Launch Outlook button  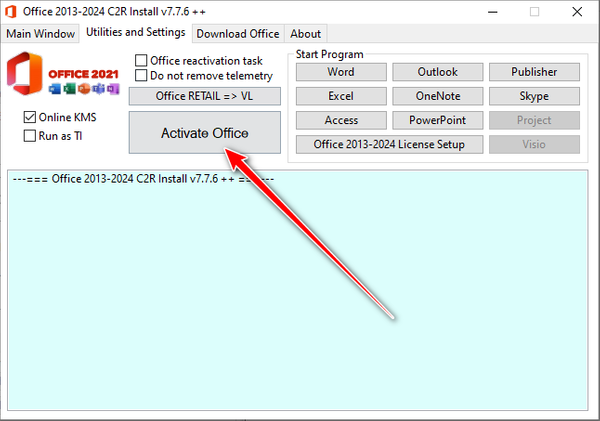(x=438, y=72)
